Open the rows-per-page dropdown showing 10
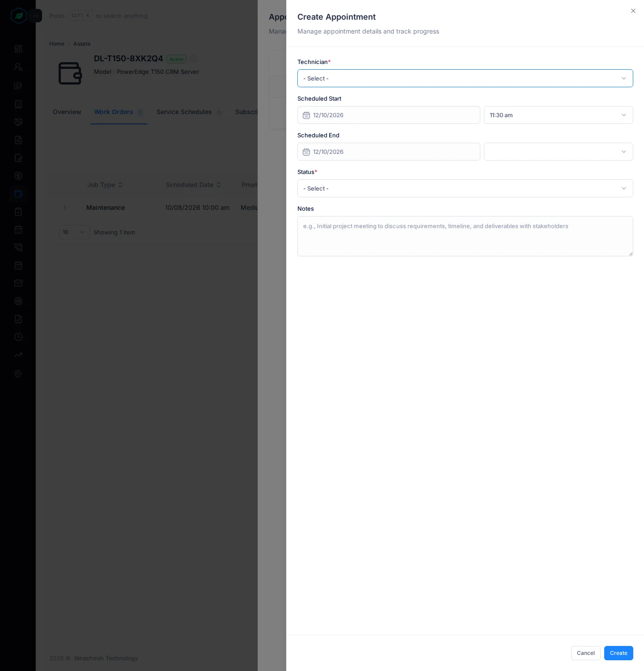 pyautogui.click(x=74, y=232)
